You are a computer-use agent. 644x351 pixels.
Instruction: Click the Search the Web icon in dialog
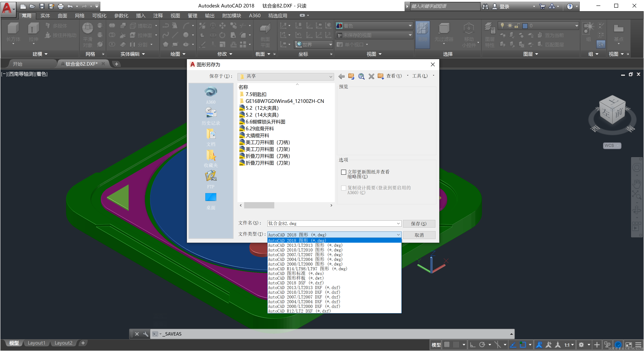click(x=361, y=76)
